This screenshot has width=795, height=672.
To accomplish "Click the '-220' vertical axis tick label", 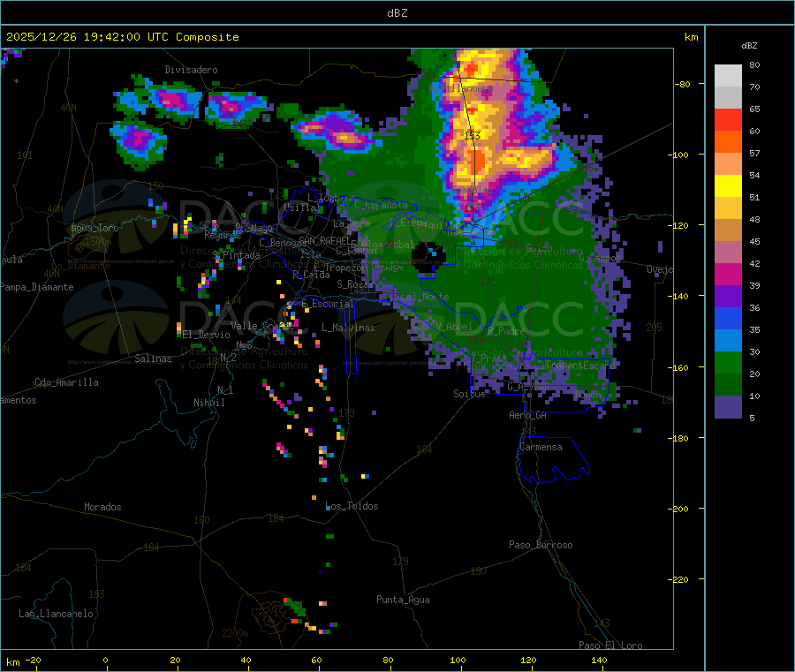I will [x=678, y=580].
